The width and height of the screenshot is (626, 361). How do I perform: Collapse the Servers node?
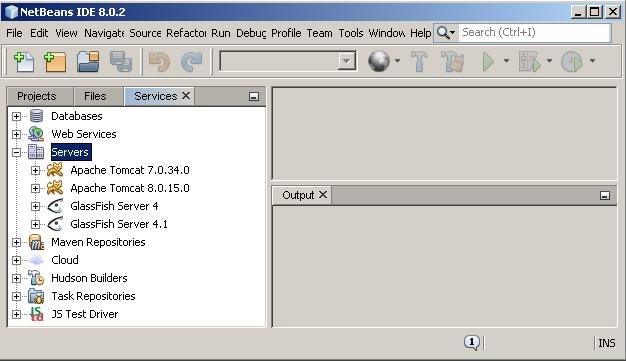[16, 153]
